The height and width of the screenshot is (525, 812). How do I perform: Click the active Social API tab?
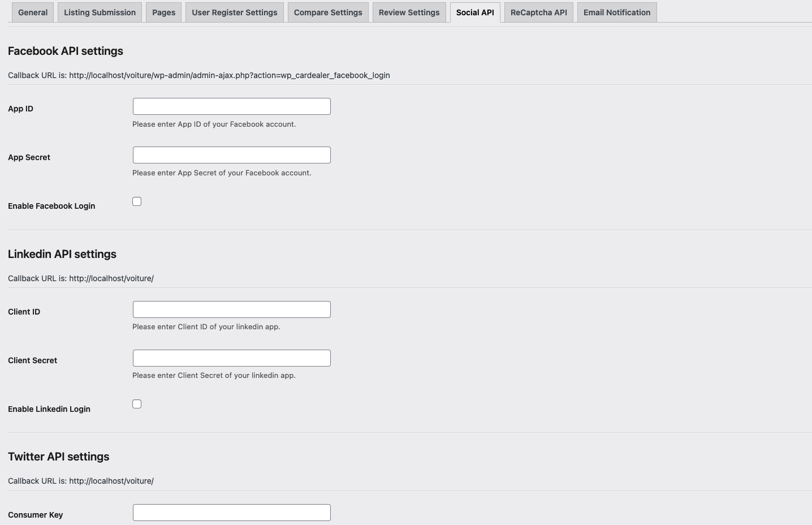(475, 12)
